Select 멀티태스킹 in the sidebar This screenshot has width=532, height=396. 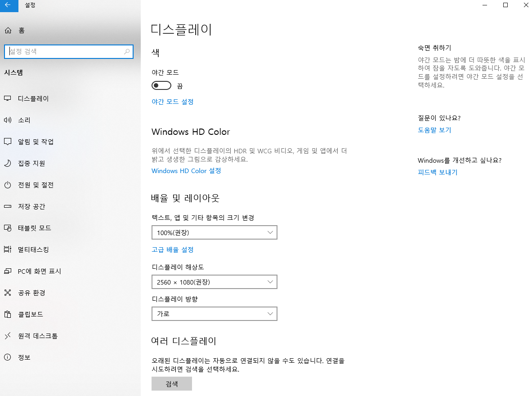click(x=31, y=249)
